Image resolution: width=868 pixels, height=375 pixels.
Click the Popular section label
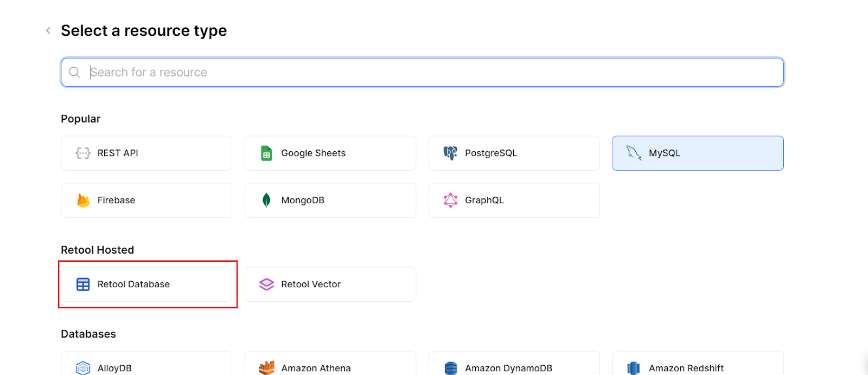click(x=81, y=119)
